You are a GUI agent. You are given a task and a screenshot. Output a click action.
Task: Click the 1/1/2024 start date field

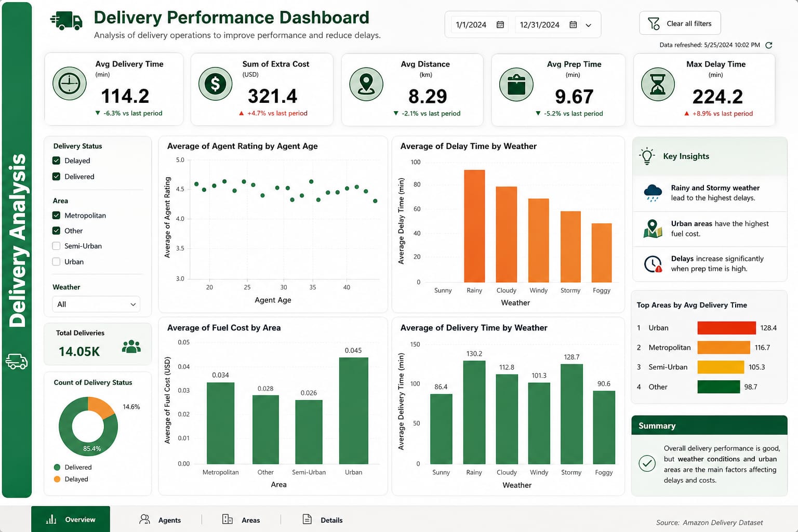(480, 24)
